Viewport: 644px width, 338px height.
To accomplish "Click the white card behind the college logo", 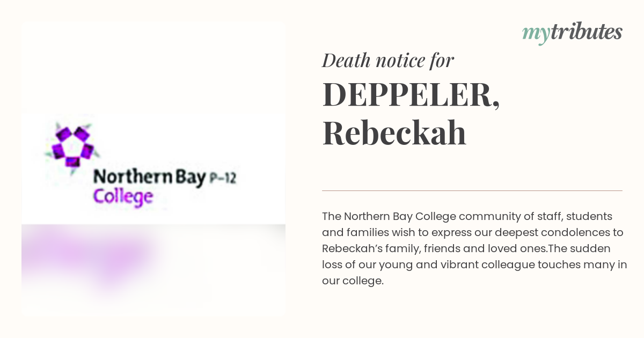I will pyautogui.click(x=153, y=168).
